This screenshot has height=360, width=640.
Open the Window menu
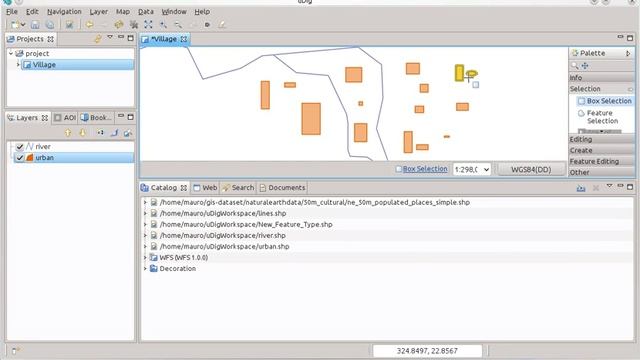click(x=174, y=11)
